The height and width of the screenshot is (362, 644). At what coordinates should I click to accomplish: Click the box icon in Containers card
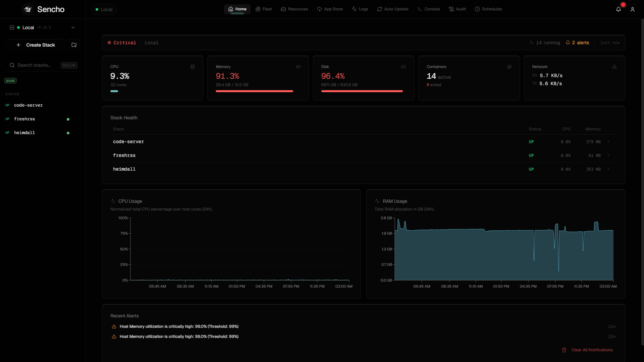509,67
